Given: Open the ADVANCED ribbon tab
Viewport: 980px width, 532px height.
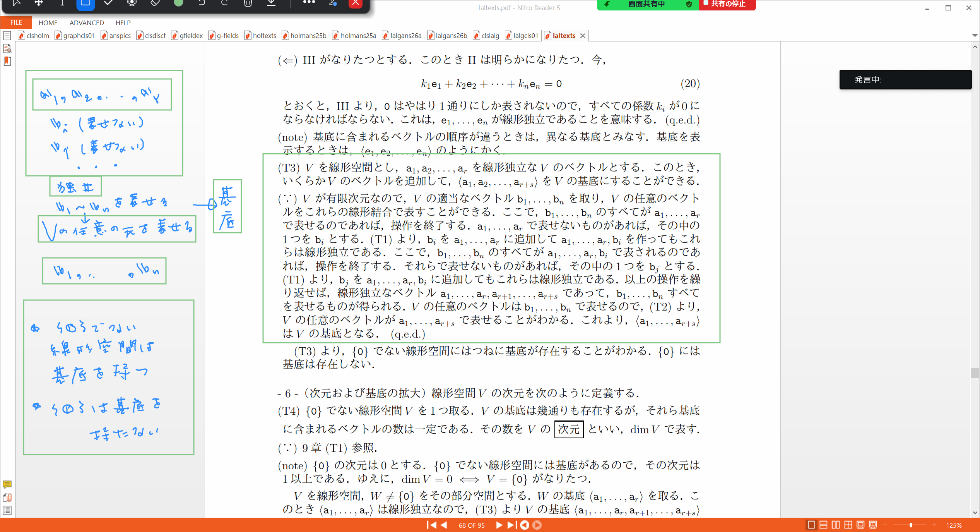Looking at the screenshot, I should [x=87, y=23].
